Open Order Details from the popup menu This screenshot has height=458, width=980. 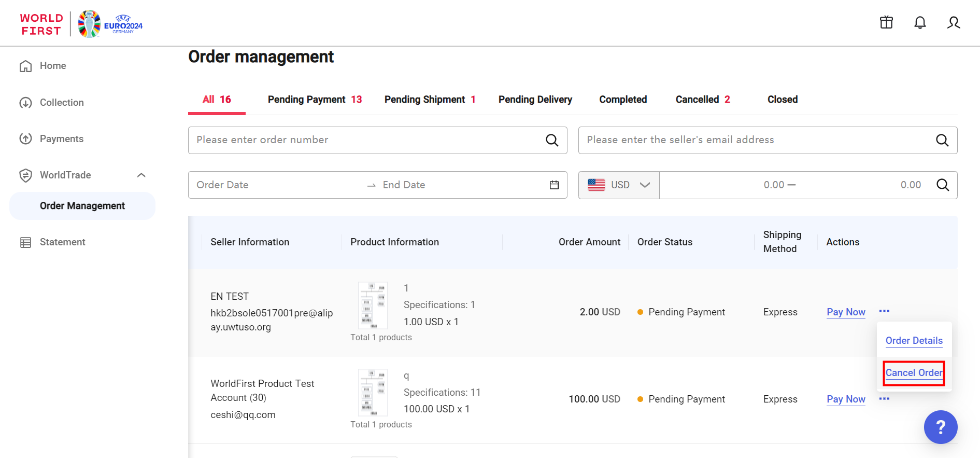tap(914, 341)
